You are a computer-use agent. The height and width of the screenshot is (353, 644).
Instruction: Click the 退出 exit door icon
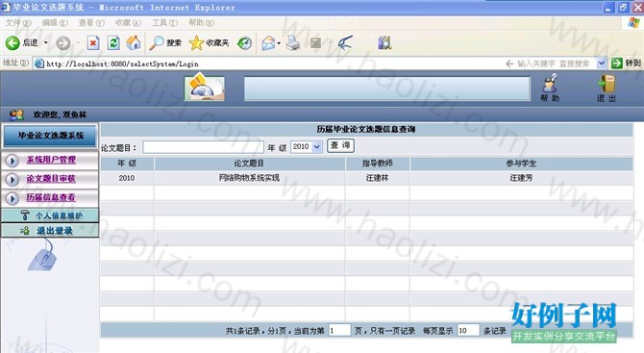(607, 84)
